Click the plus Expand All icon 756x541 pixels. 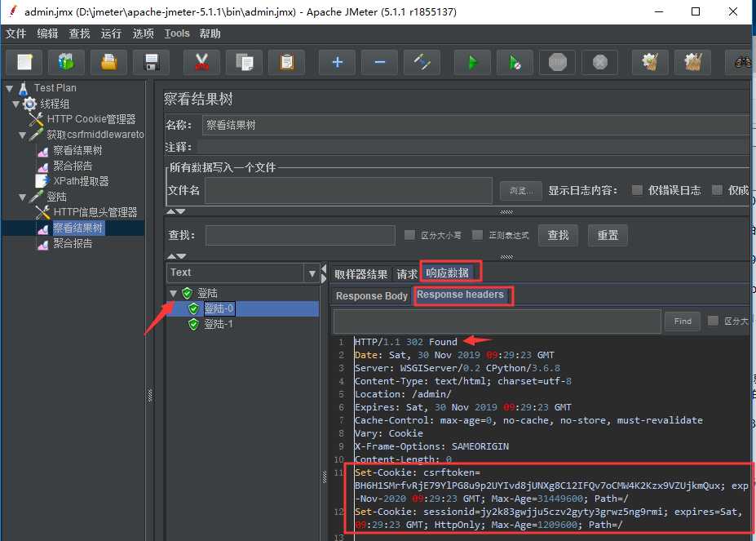(337, 62)
